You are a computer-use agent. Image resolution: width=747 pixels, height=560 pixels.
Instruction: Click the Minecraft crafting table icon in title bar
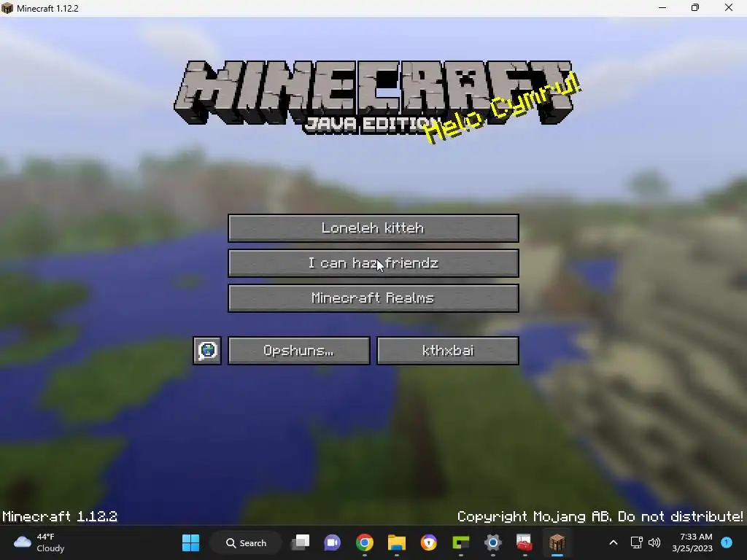point(7,8)
